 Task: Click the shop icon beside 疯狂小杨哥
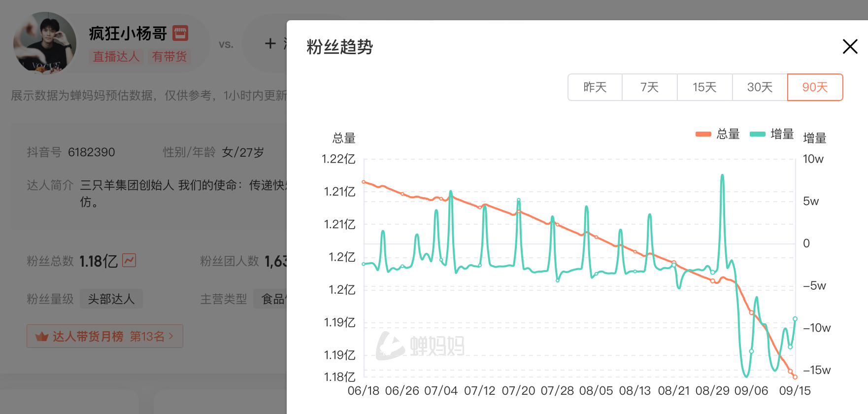(180, 33)
